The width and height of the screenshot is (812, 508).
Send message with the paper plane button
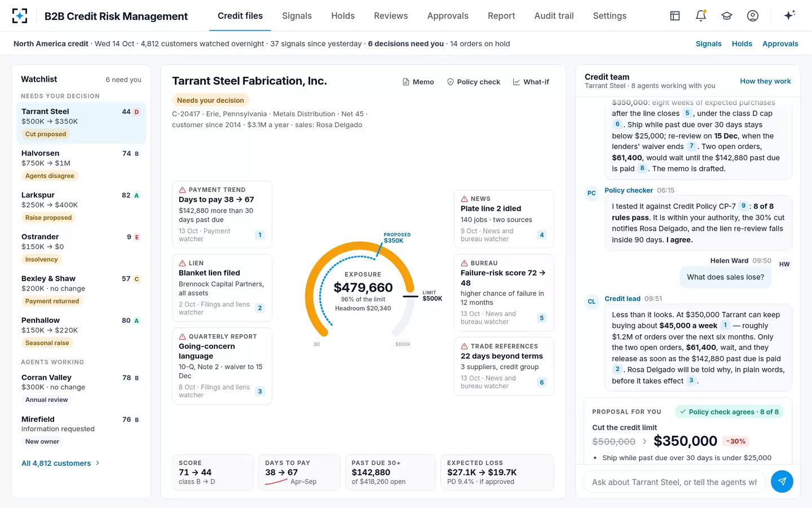click(782, 481)
